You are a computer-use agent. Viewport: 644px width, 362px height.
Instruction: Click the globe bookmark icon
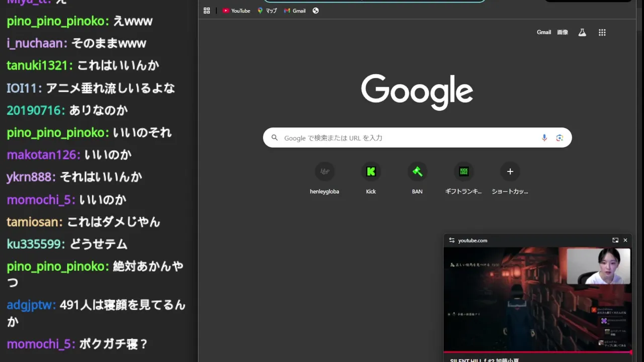tap(315, 11)
